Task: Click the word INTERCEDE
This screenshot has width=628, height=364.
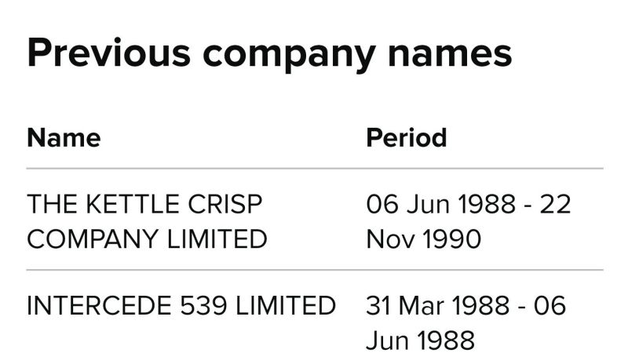Action: pyautogui.click(x=100, y=305)
